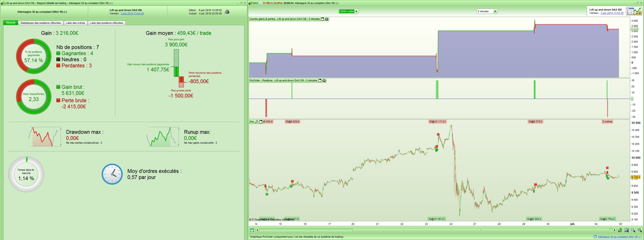
Task: Click the "Nb de positions : 7" text
Action: click(x=78, y=47)
